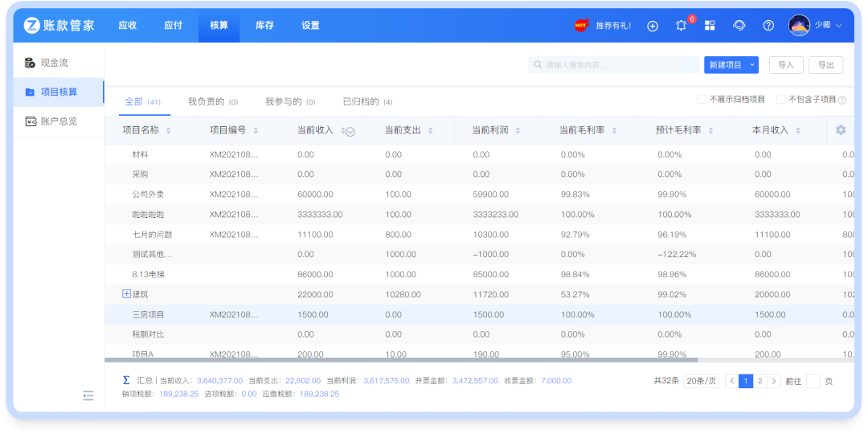Collapse the sidebar using bottom-left icon
The image size is (868, 434).
88,395
